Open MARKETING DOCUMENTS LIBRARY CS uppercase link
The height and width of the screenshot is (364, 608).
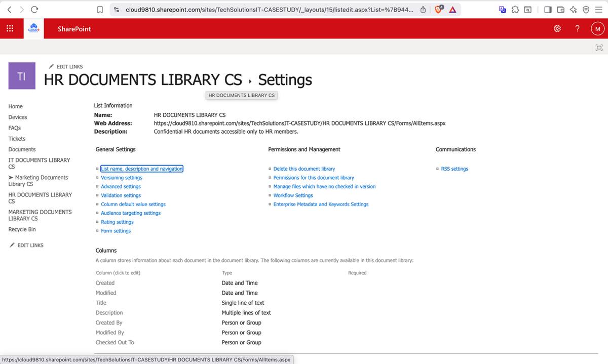[40, 215]
